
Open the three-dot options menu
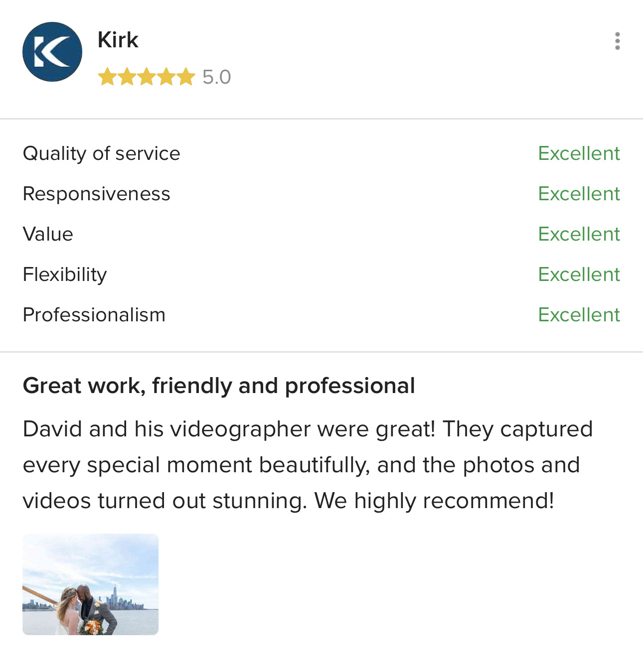[x=617, y=41]
